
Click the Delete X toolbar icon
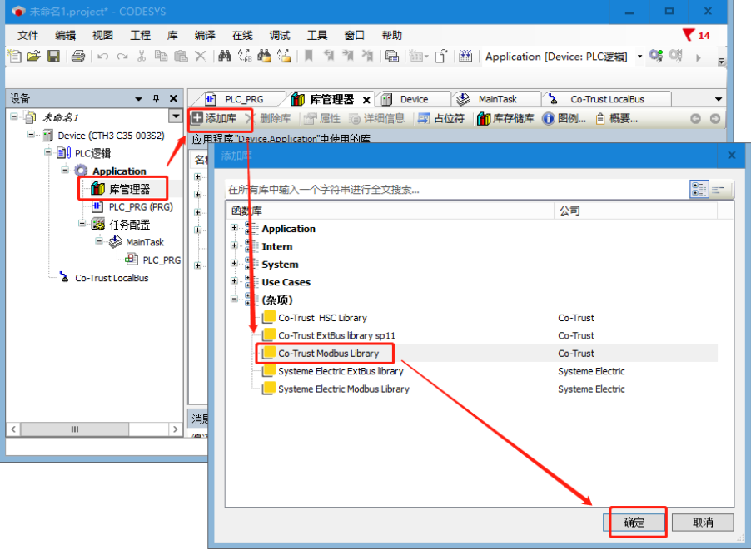click(x=200, y=56)
